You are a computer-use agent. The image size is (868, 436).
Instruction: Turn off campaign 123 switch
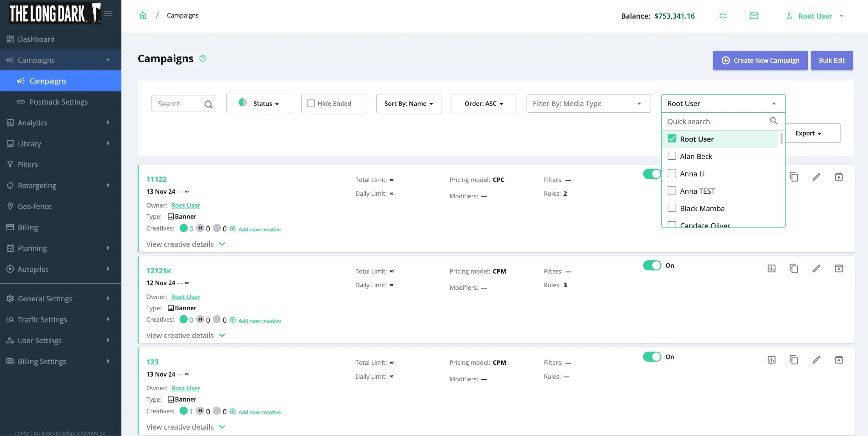click(x=652, y=357)
